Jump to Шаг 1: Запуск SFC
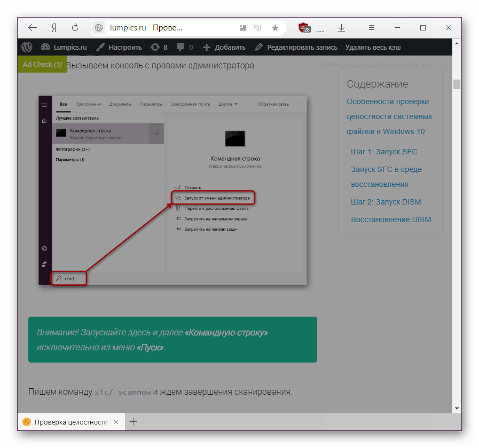 (384, 152)
